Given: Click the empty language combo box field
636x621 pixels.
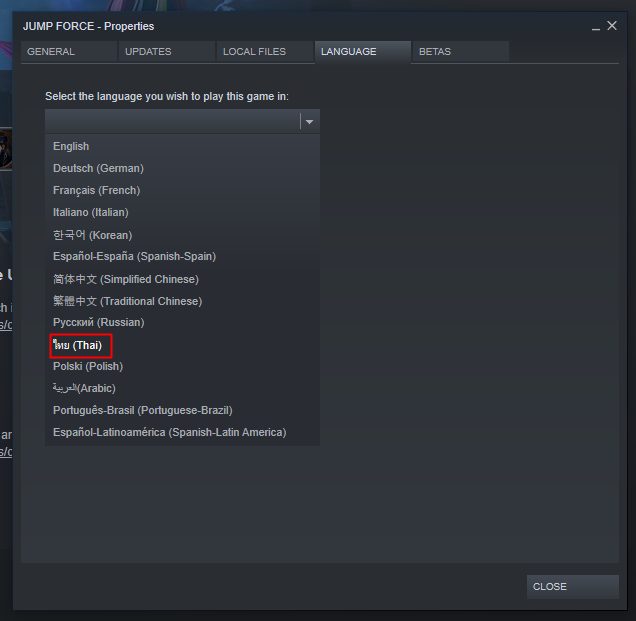Looking at the screenshot, I should pyautogui.click(x=183, y=121).
